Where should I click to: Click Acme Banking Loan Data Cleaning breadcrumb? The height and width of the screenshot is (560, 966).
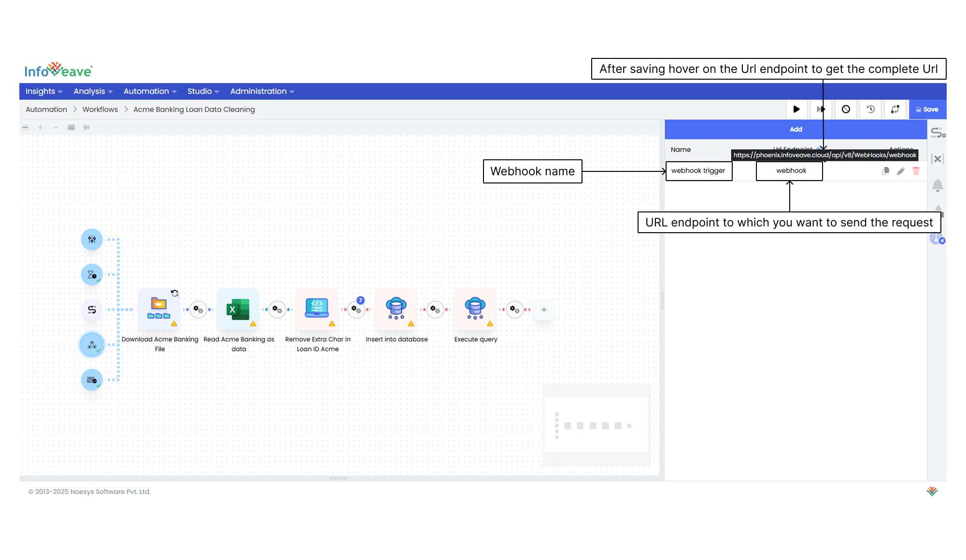pos(194,110)
